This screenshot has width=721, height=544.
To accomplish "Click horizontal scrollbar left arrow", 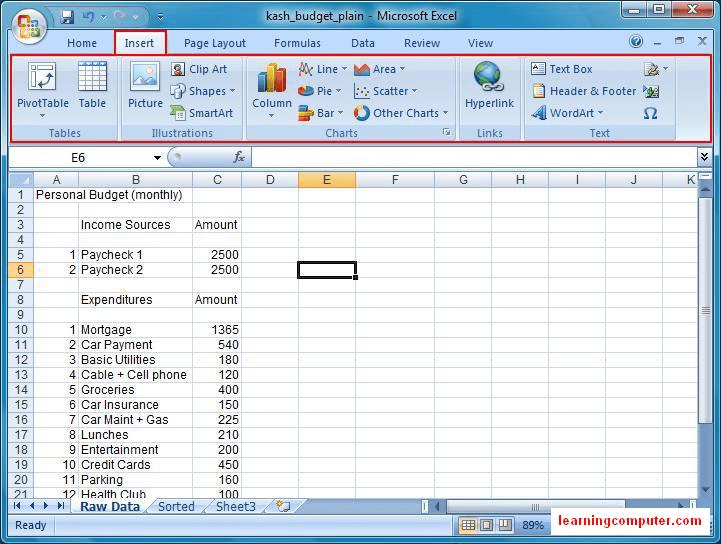I will pos(437,507).
